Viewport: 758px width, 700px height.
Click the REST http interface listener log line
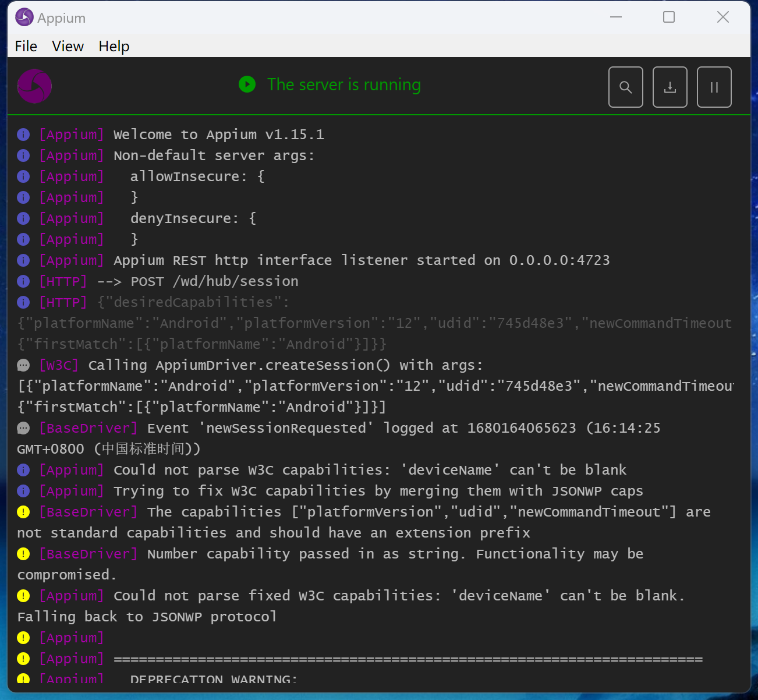pyautogui.click(x=361, y=260)
